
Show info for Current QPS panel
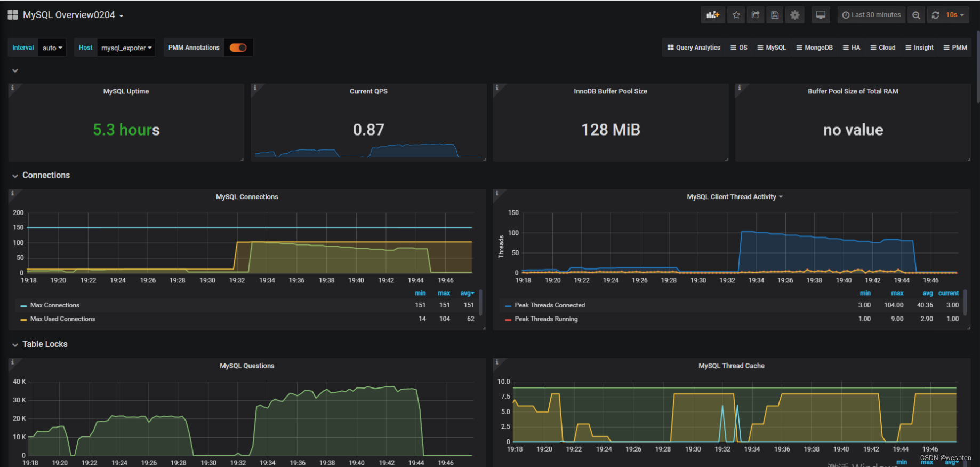[x=255, y=88]
